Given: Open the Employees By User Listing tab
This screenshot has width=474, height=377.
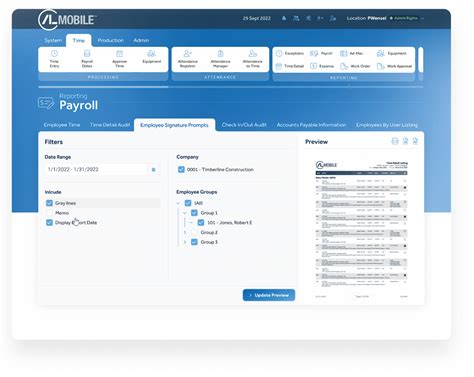Looking at the screenshot, I should (387, 125).
